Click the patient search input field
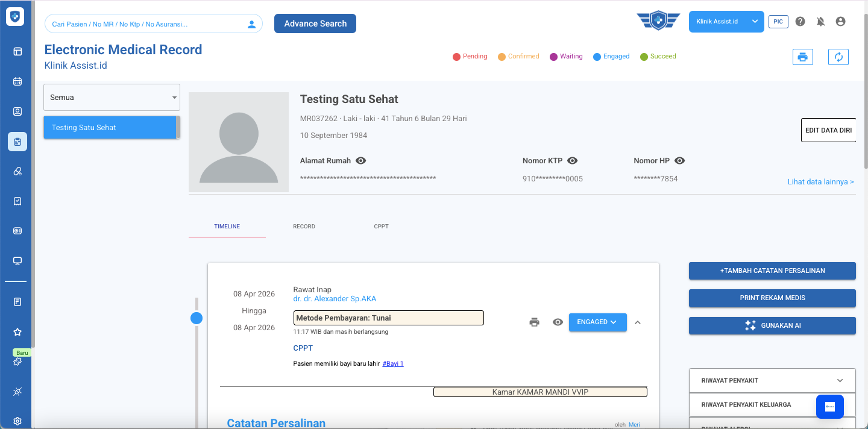 tap(145, 24)
